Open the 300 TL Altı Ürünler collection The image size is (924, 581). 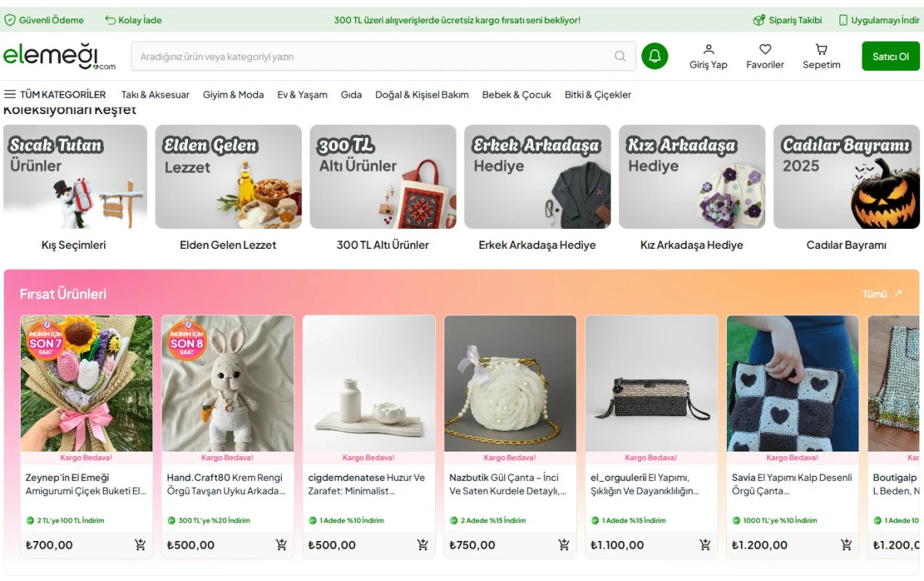pos(383,177)
